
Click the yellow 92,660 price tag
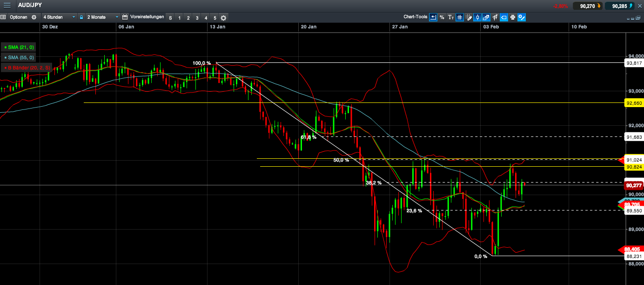[634, 103]
